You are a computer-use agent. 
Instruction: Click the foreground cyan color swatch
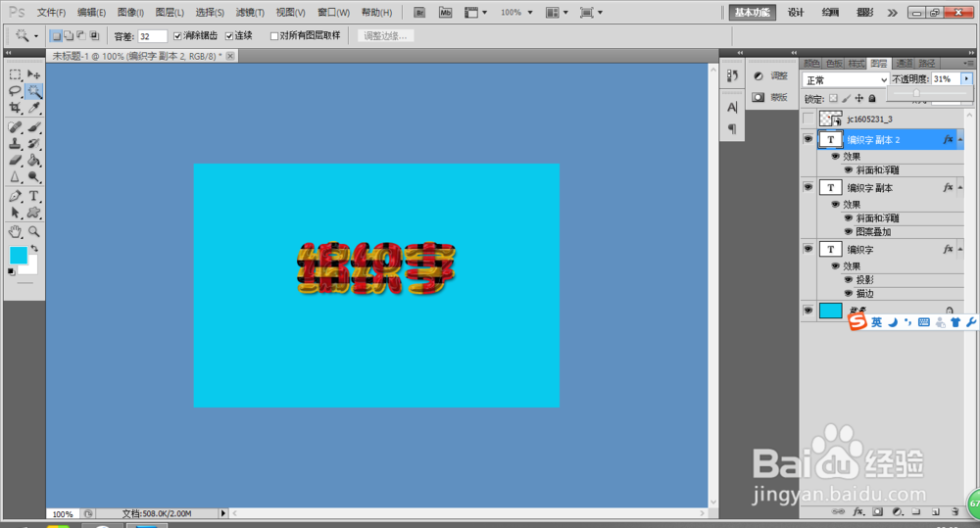[x=18, y=255]
